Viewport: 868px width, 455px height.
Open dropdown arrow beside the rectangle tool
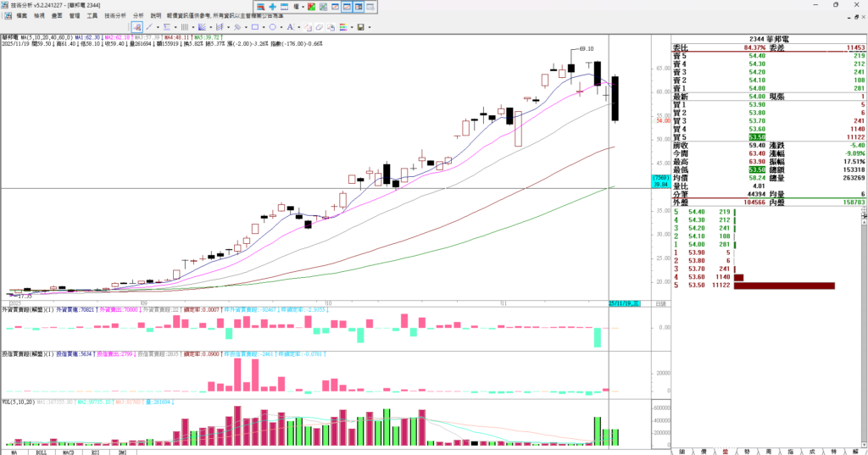[x=264, y=27]
